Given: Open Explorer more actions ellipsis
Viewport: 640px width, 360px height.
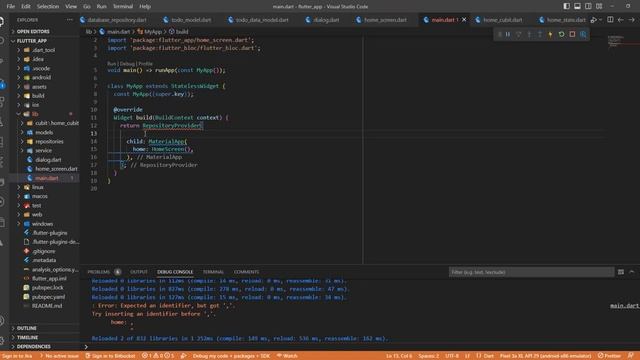Looking at the screenshot, I should 70,20.
